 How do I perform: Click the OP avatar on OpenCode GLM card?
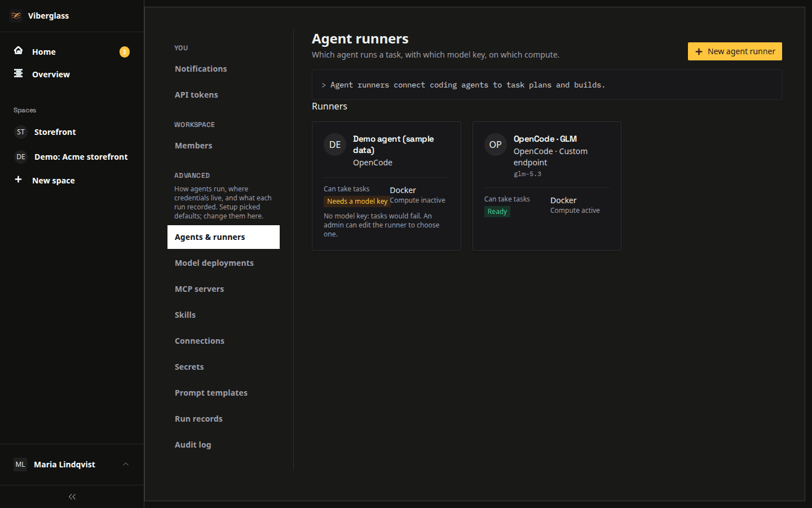pyautogui.click(x=496, y=144)
